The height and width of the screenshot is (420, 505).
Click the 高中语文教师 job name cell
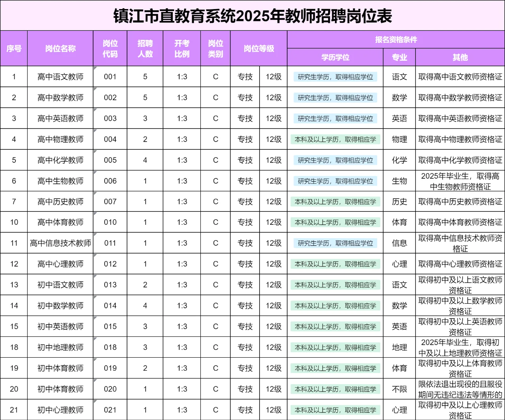click(60, 77)
